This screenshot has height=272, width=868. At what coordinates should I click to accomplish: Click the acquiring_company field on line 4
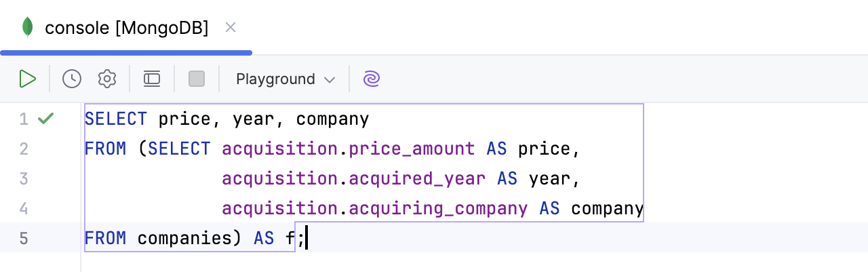437,209
